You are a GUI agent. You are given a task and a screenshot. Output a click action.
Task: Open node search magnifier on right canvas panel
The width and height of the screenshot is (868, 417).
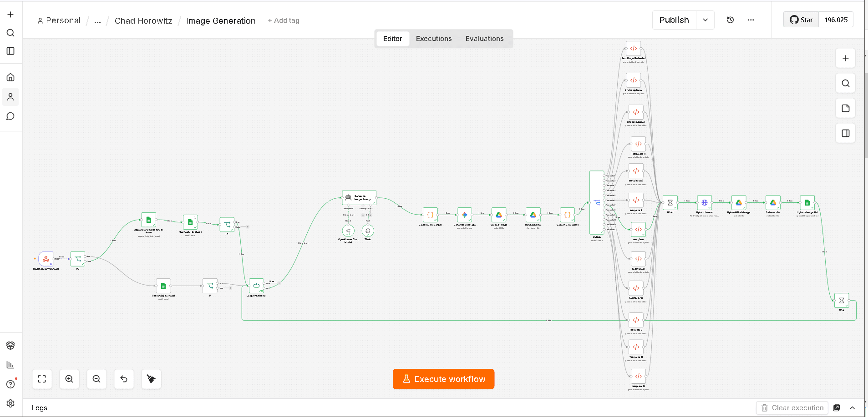pos(845,83)
